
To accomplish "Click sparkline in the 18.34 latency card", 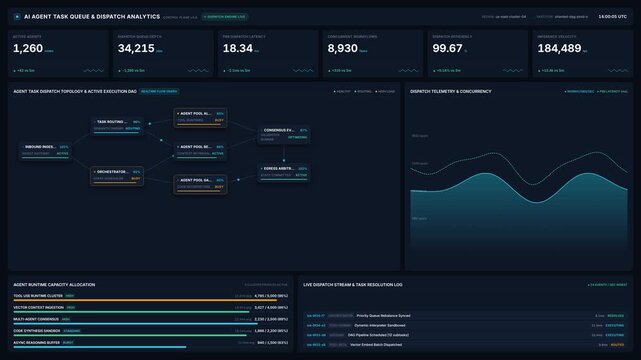I will click(303, 71).
